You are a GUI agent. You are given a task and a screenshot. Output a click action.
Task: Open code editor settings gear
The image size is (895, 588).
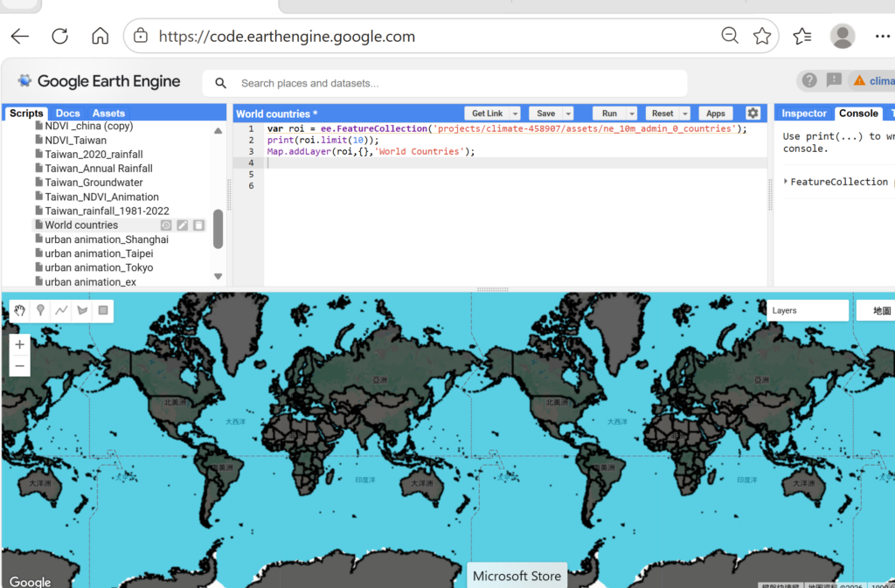[753, 114]
